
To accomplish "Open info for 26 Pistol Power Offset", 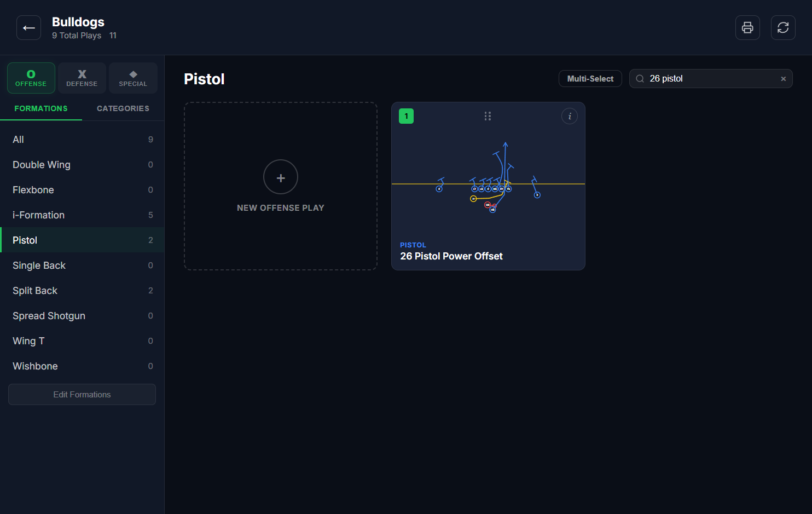I will click(570, 116).
